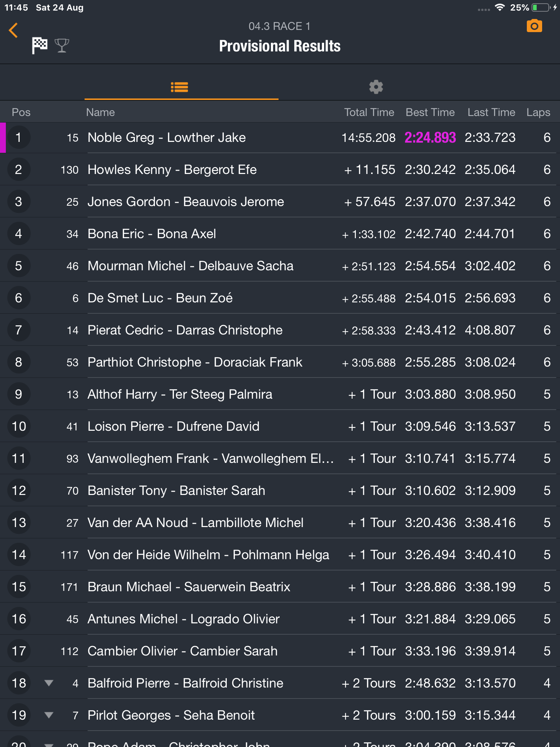
Task: Sort by Total Time column header
Action: [x=369, y=112]
